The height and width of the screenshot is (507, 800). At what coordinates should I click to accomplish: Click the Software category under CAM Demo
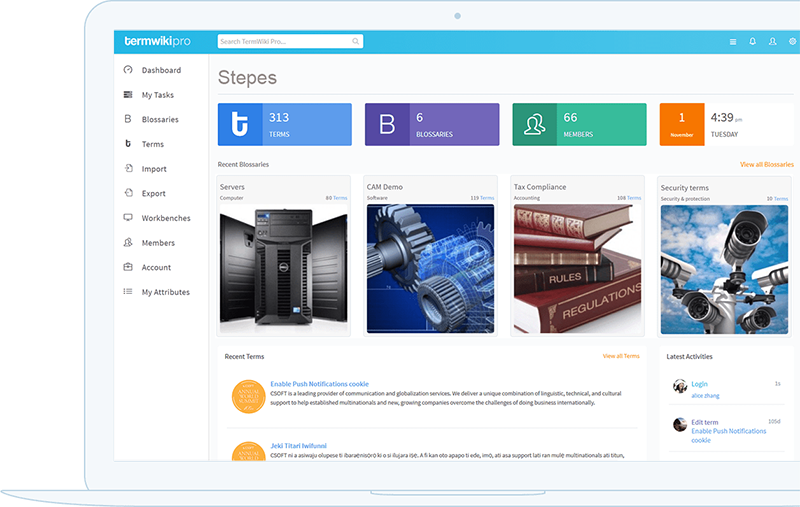[x=377, y=198]
